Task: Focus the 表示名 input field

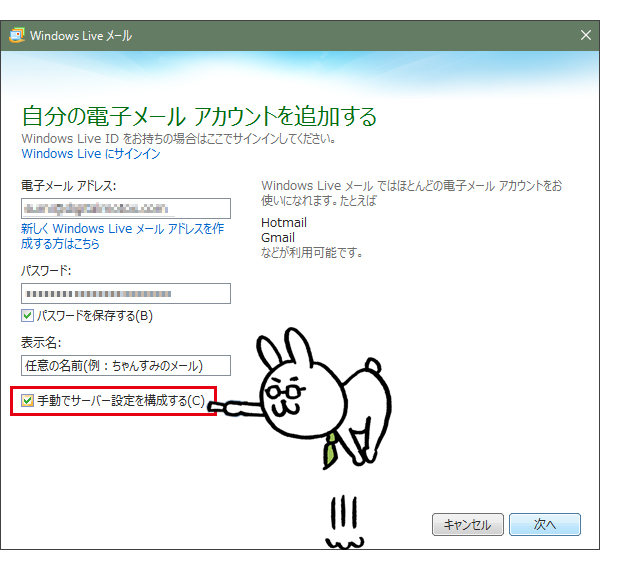Action: (x=126, y=366)
